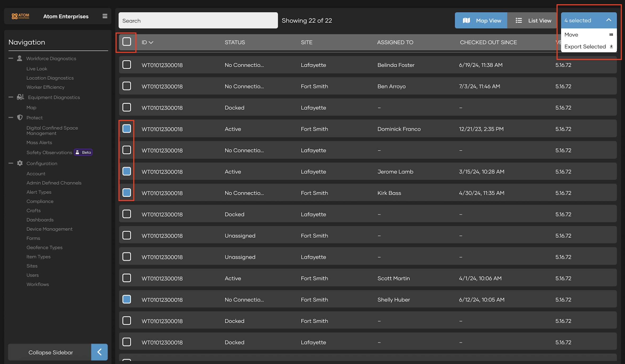Collapse the Equipment Diagnostics section
Image resolution: width=625 pixels, height=364 pixels.
coord(11,97)
